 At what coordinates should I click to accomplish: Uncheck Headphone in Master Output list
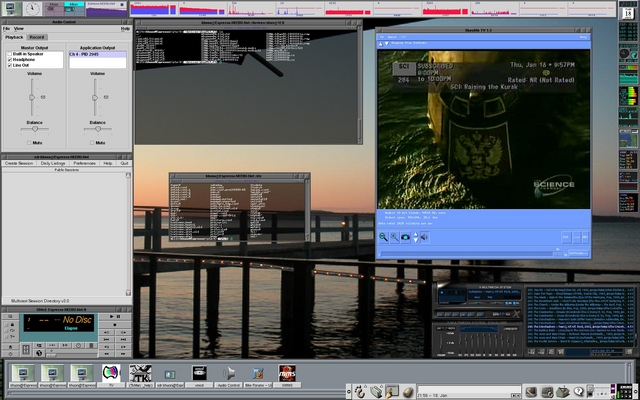click(10, 60)
